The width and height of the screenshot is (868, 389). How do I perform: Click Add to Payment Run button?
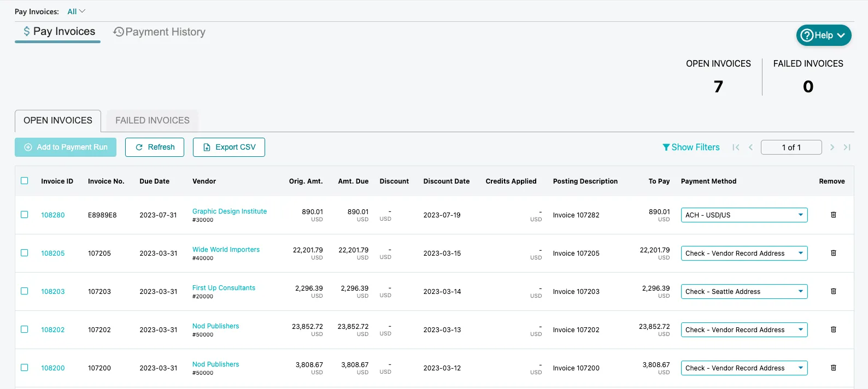pos(66,147)
